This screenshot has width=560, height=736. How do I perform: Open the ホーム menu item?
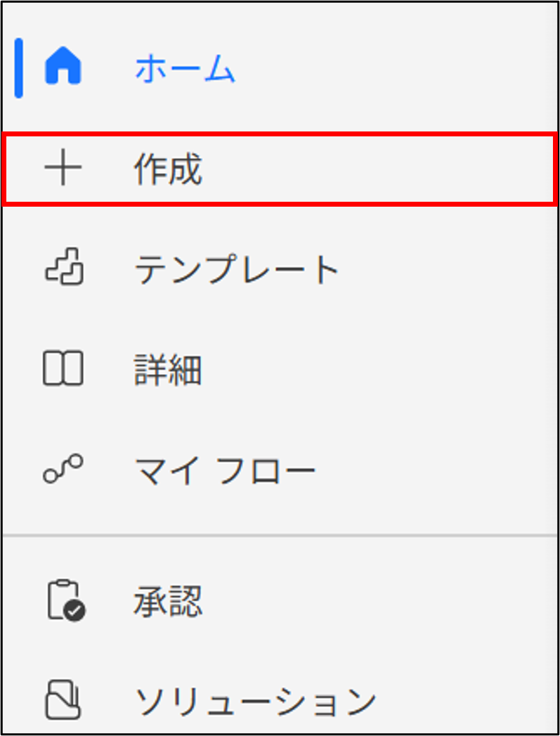[x=184, y=70]
